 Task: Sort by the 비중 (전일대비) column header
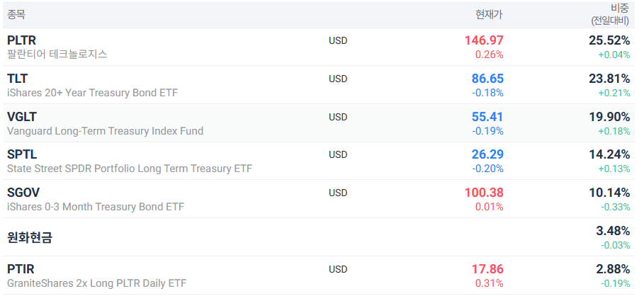(x=609, y=14)
